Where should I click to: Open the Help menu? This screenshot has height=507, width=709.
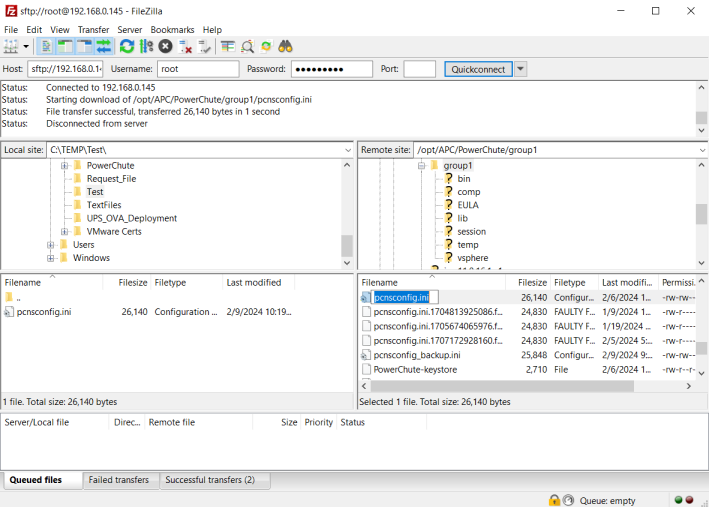pos(212,30)
